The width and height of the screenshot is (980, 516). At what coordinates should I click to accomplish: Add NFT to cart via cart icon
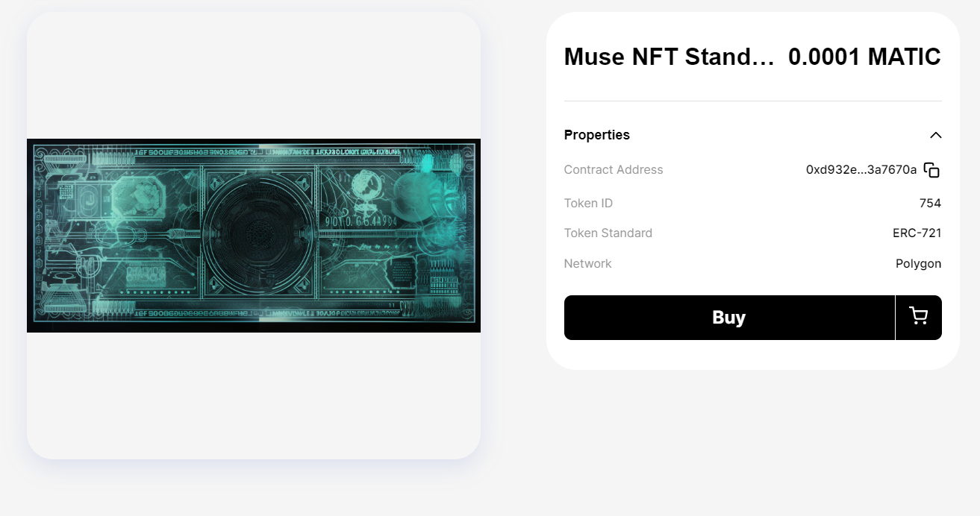(x=919, y=317)
